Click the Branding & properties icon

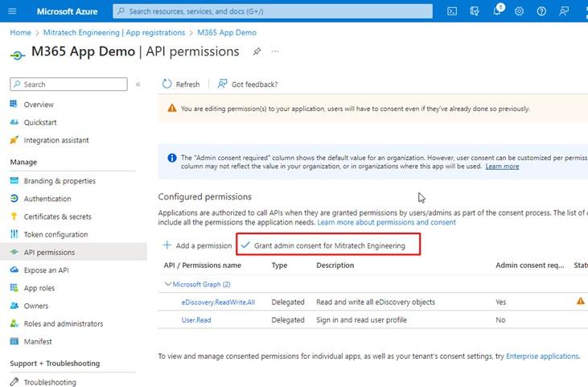click(14, 180)
